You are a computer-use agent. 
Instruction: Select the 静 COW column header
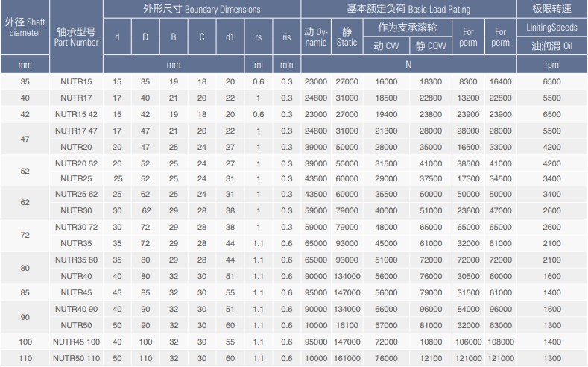431,46
